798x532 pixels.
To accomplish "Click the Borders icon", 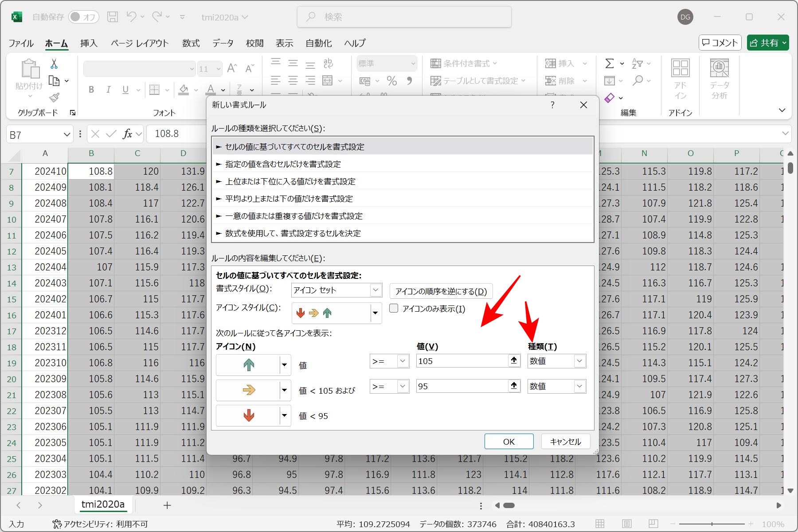I will pos(154,90).
